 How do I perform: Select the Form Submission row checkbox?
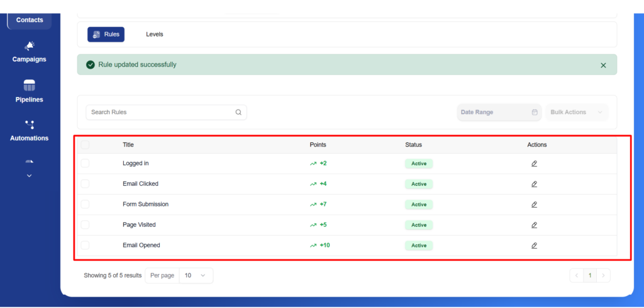click(x=85, y=204)
